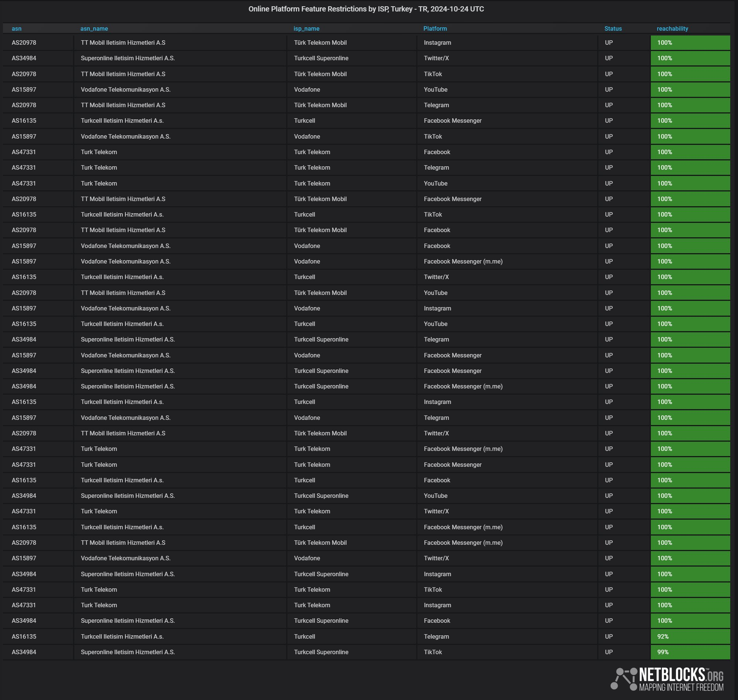Sort table by the reachability column header

coord(672,28)
